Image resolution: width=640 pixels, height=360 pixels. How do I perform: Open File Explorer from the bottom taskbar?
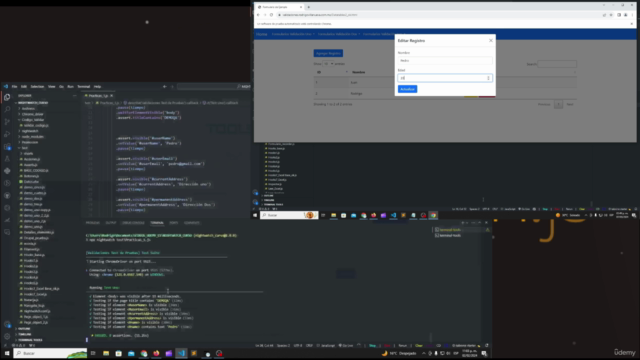pos(106,353)
